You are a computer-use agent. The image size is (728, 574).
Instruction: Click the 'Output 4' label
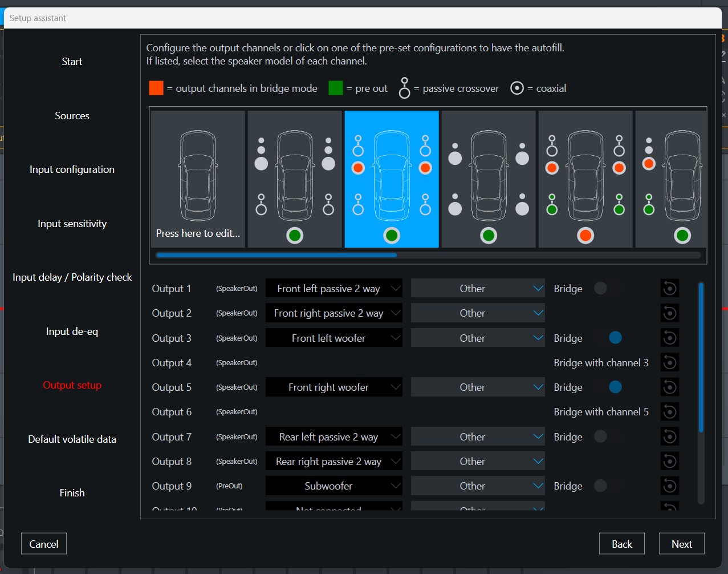[172, 363]
